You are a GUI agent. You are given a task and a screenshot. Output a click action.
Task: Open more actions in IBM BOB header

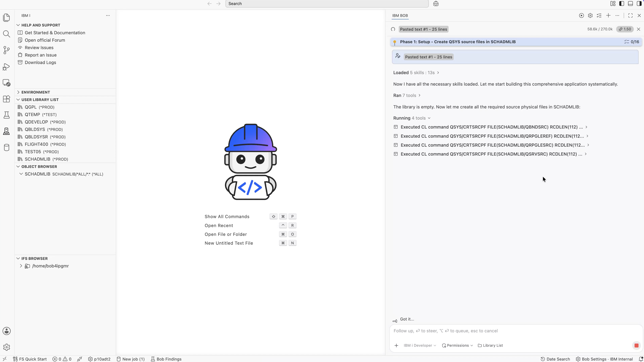point(617,16)
